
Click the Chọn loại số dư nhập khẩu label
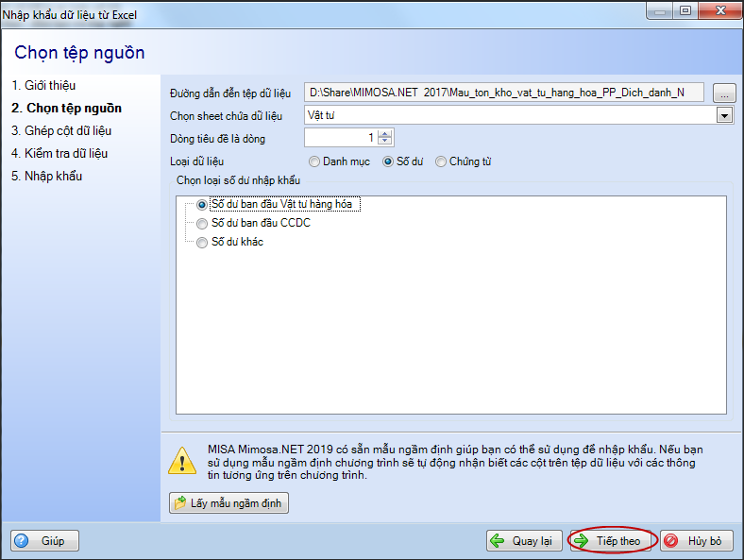click(x=238, y=180)
